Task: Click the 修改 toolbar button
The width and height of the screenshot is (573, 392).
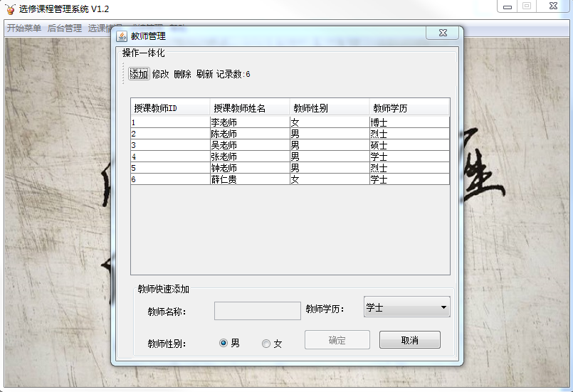Action: [160, 74]
